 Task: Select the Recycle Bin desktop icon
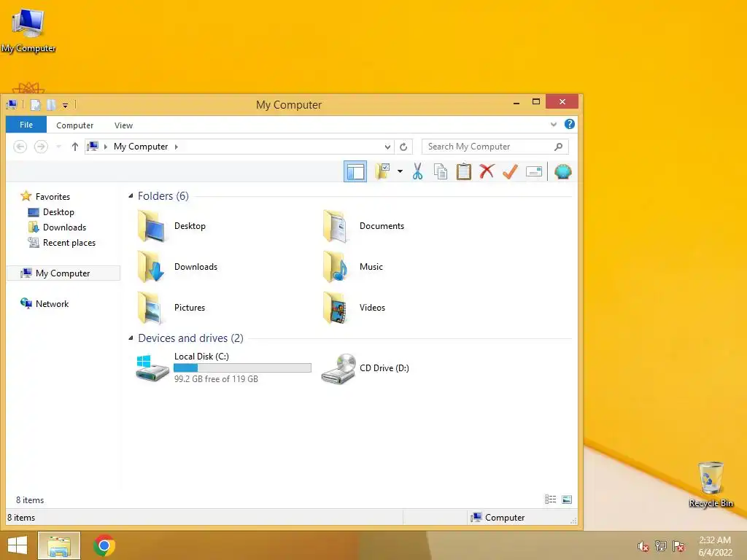[x=711, y=484]
